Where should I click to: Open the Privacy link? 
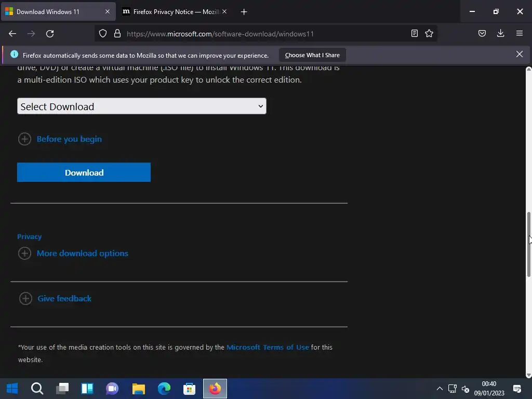pos(29,236)
